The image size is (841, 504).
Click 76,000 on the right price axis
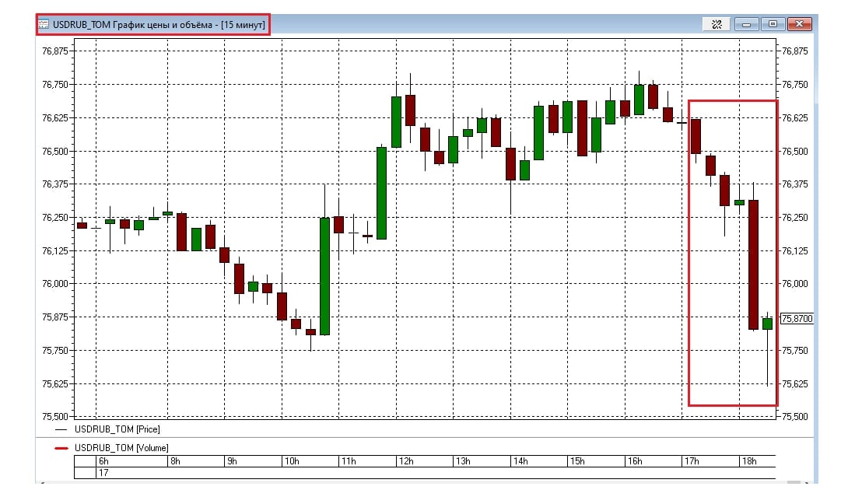point(795,284)
